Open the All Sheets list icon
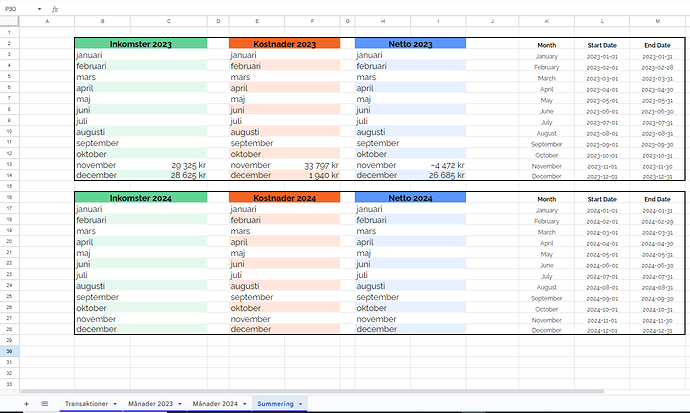 [x=44, y=403]
